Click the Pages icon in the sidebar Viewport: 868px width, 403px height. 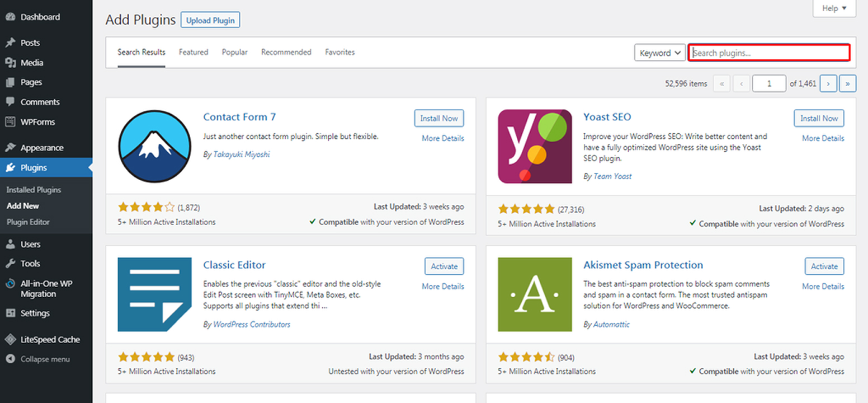11,82
